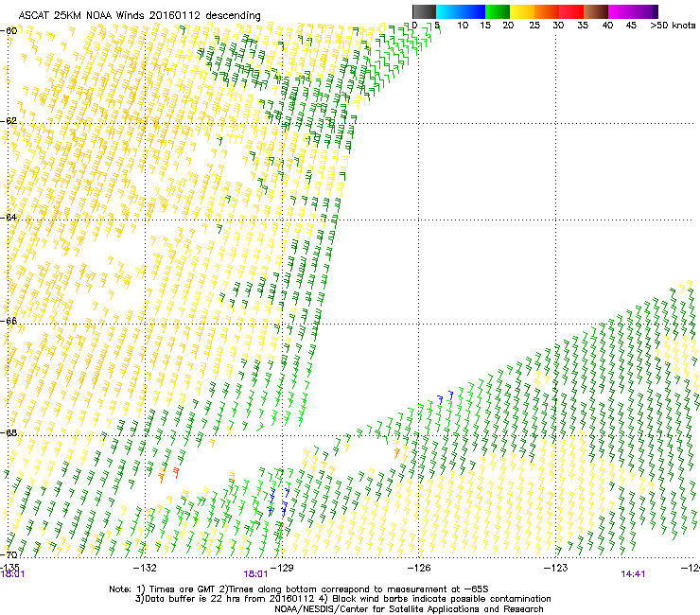Click the note line 'Times are GMT'
The width and height of the screenshot is (700, 615).
coord(299,589)
